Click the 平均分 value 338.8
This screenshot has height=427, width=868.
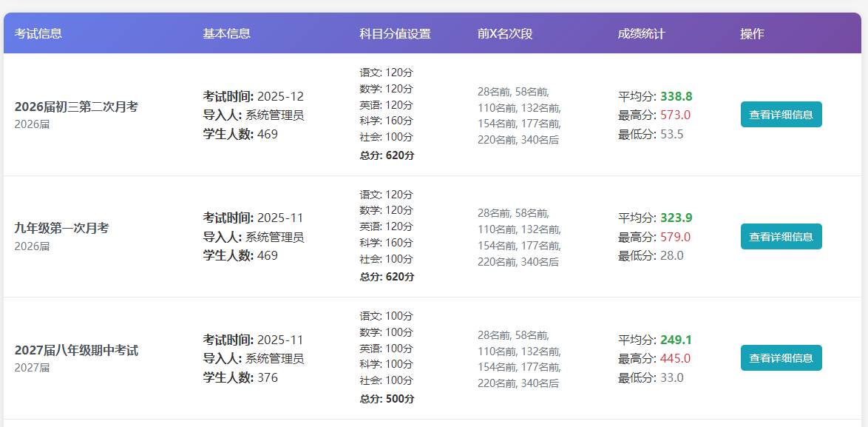675,95
